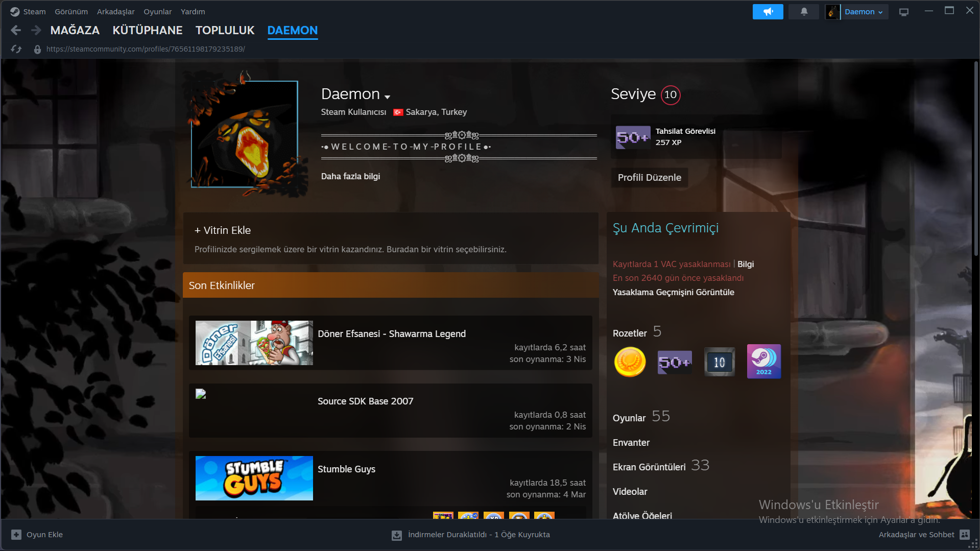Click the Oyun Ekle plus icon
980x551 pixels.
pyautogui.click(x=16, y=535)
